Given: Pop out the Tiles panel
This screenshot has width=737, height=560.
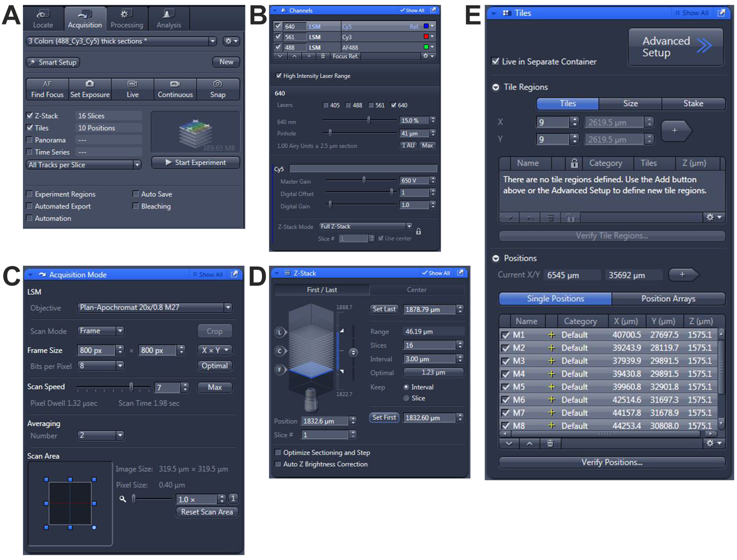Looking at the screenshot, I should pyautogui.click(x=721, y=13).
